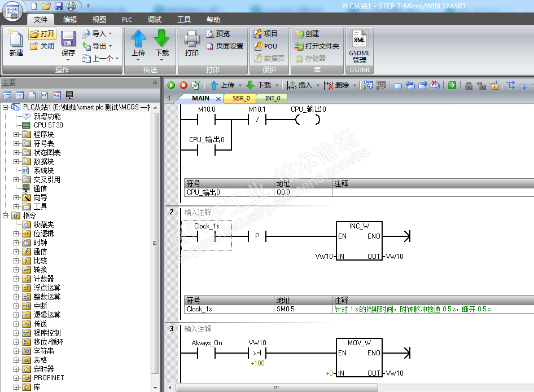Image resolution: width=534 pixels, height=392 pixels.
Task: Switch to the INT_0 editor tab
Action: (x=273, y=98)
